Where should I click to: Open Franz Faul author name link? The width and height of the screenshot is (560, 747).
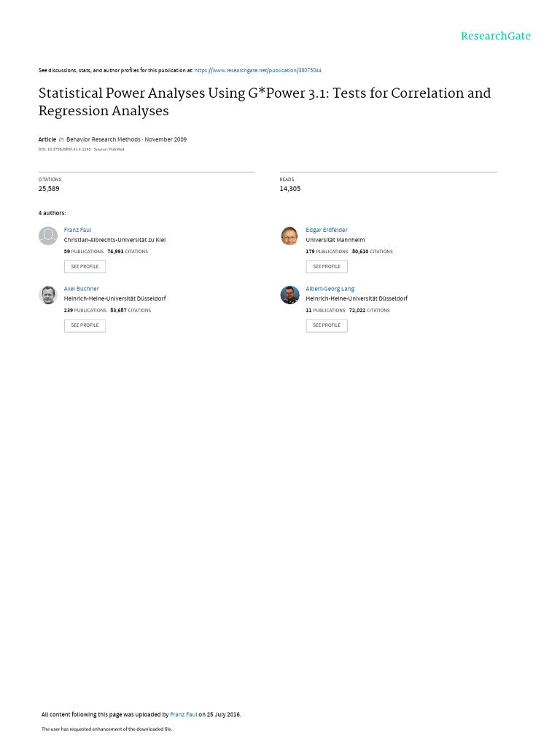pyautogui.click(x=77, y=230)
